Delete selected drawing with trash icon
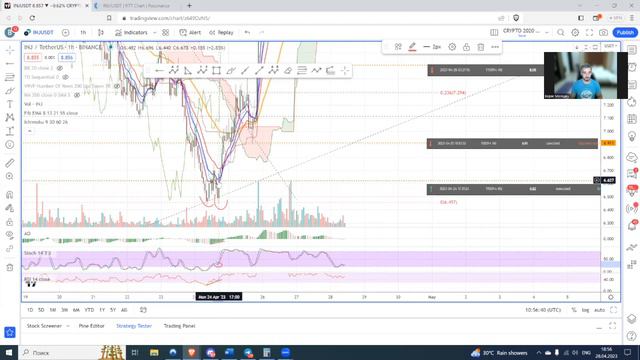 pyautogui.click(x=481, y=47)
